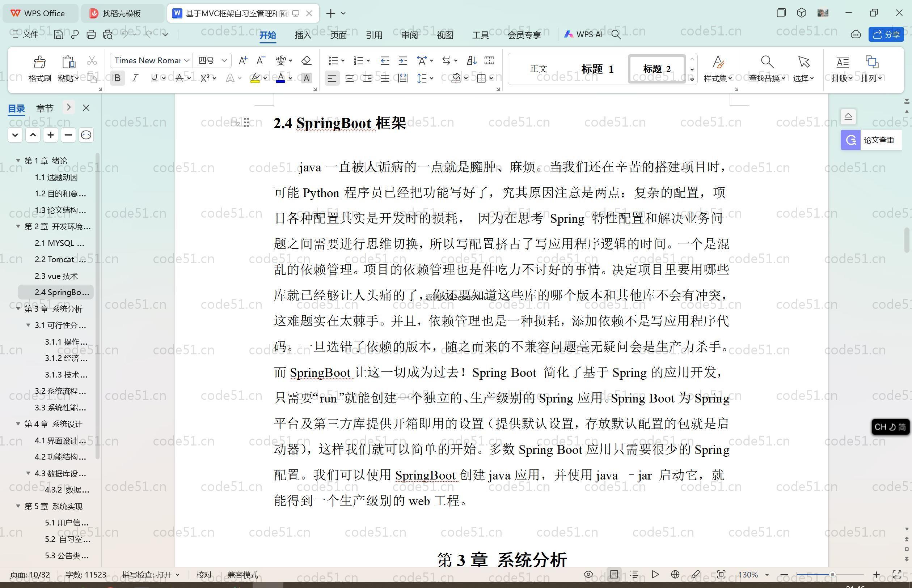Click the Select cursor icon

pyautogui.click(x=803, y=61)
